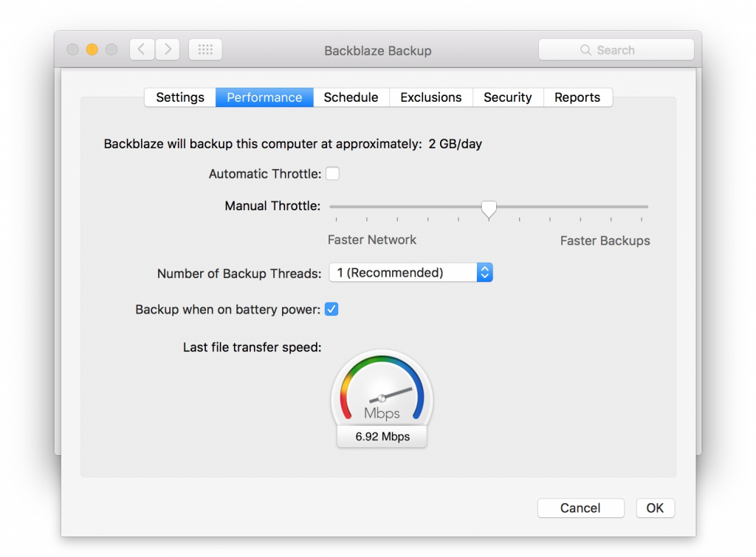The height and width of the screenshot is (557, 756).
Task: Select the Performance tab
Action: pyautogui.click(x=264, y=97)
